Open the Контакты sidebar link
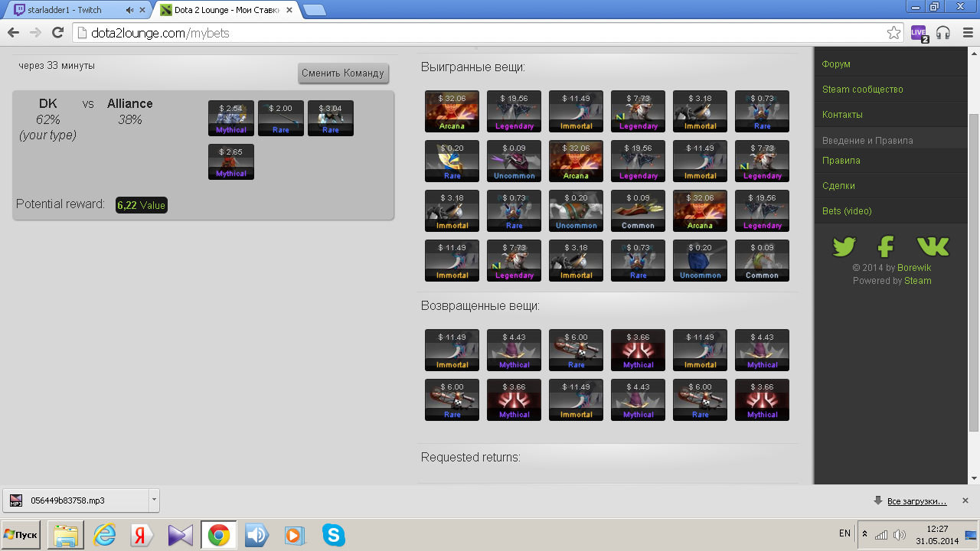 [842, 115]
